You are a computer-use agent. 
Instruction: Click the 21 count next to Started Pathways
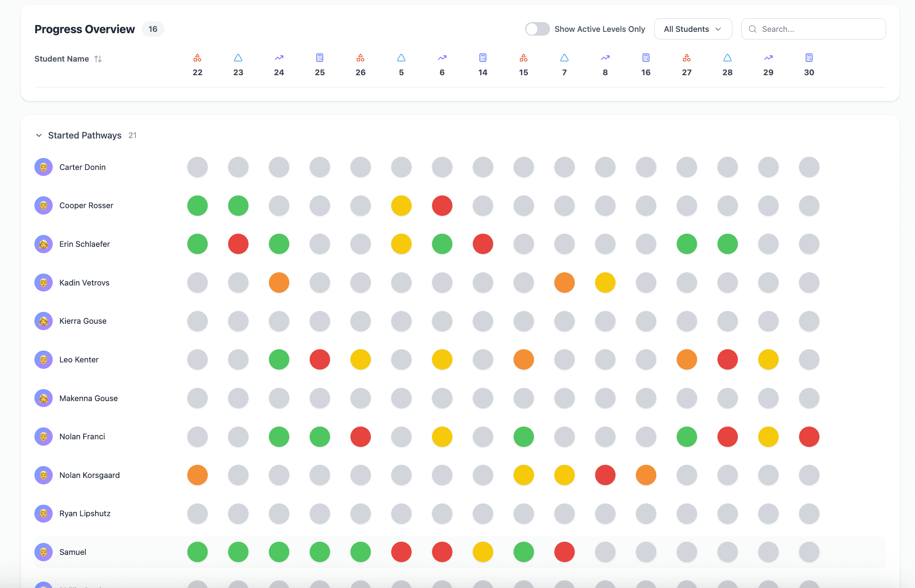click(x=133, y=136)
